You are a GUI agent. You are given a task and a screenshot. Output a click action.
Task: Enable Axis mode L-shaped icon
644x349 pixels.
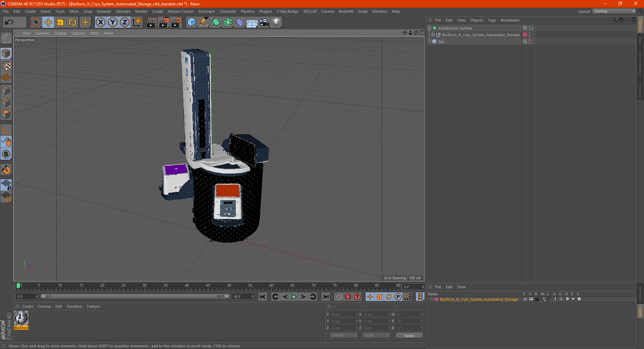coord(6,130)
